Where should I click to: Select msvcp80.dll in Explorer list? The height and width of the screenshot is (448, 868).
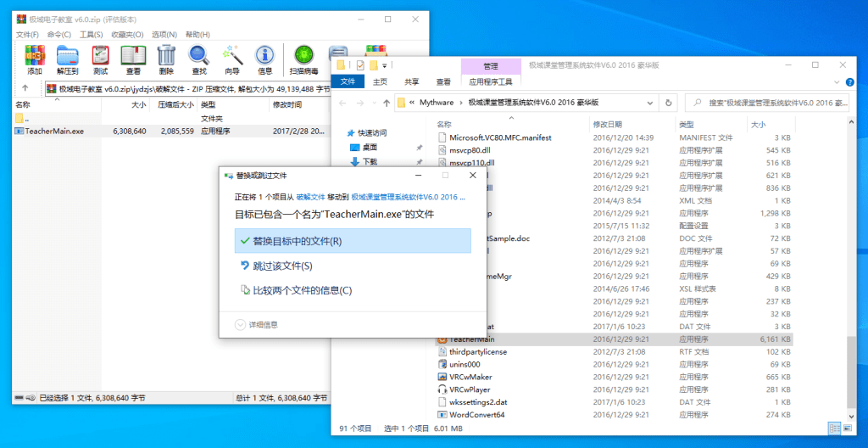[x=614, y=149]
